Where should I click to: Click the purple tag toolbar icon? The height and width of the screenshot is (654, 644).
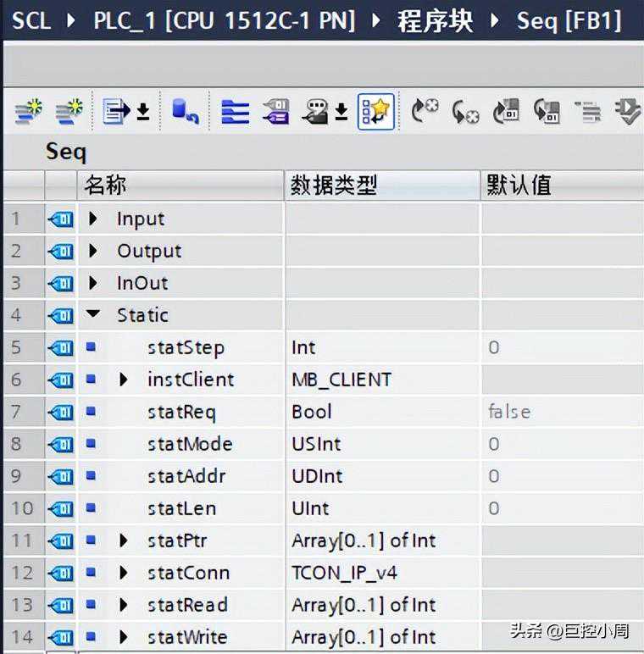click(x=275, y=111)
